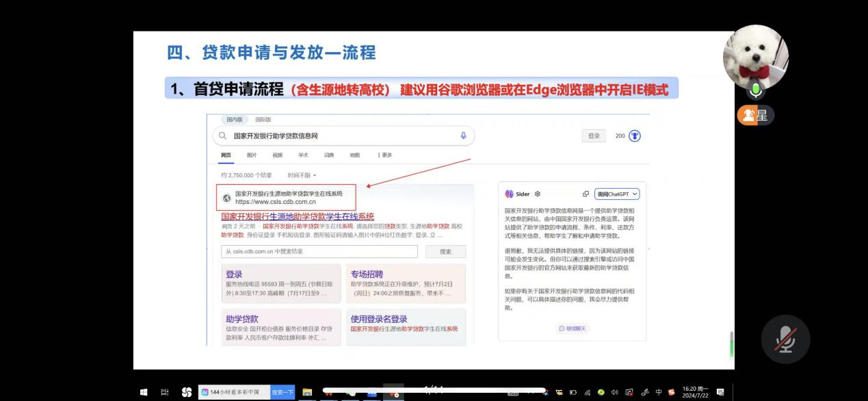The image size is (868, 401).
Task: Click the vertical scrollbar at right of slide
Action: click(731, 344)
